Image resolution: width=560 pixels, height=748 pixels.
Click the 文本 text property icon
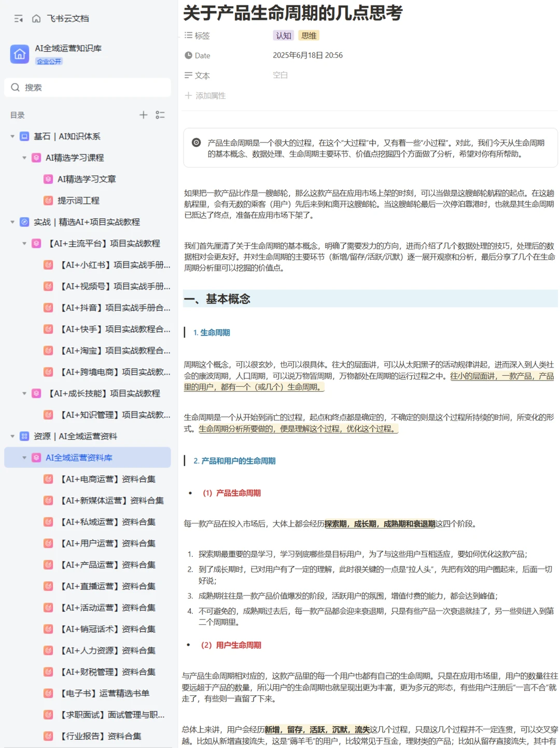(x=188, y=75)
